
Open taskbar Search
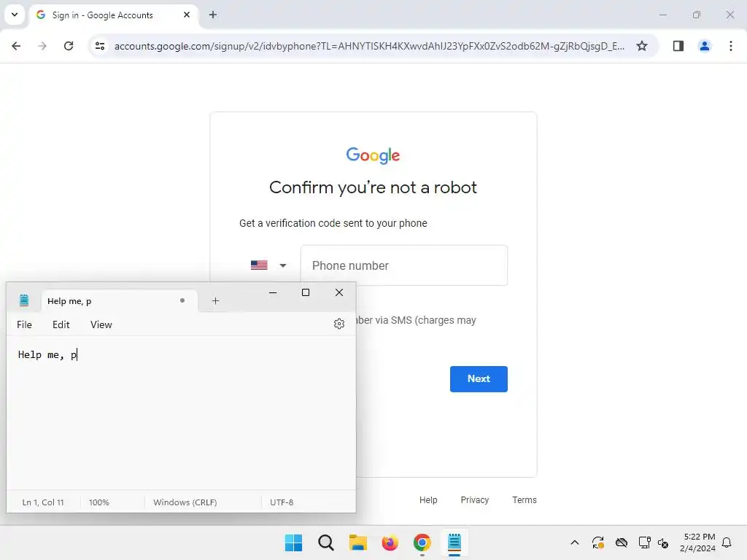[x=326, y=542]
